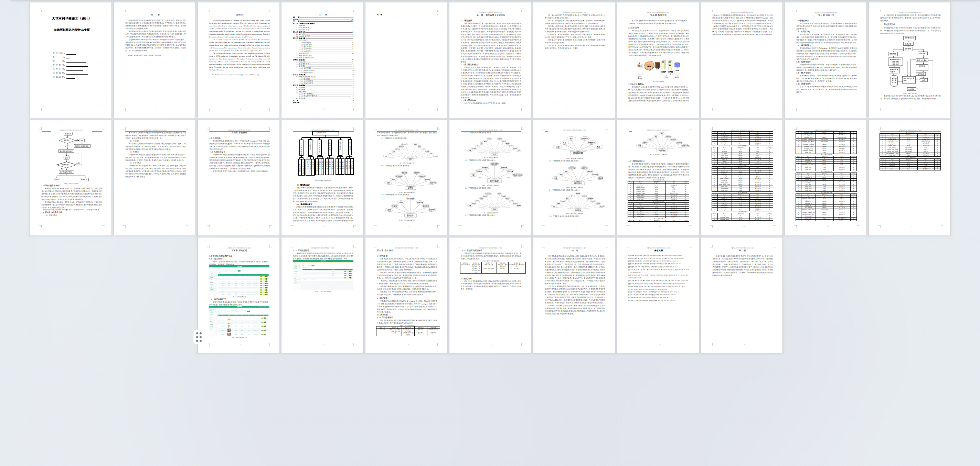Viewport: 980px width, 466px height.
Task: Select the page with the system architecture flowchart
Action: coord(909,60)
